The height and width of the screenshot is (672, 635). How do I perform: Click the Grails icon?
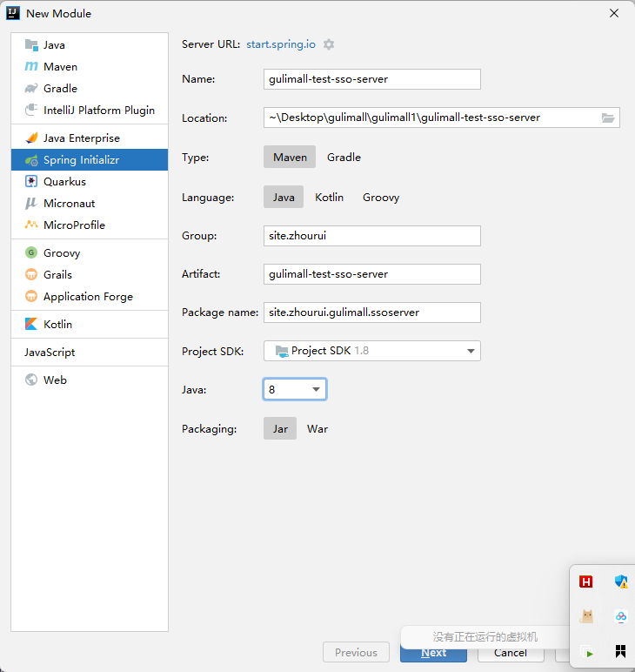point(31,274)
